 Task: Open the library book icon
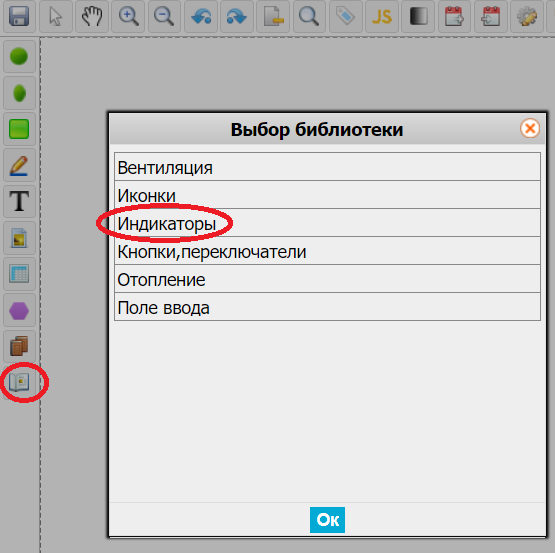(19, 382)
